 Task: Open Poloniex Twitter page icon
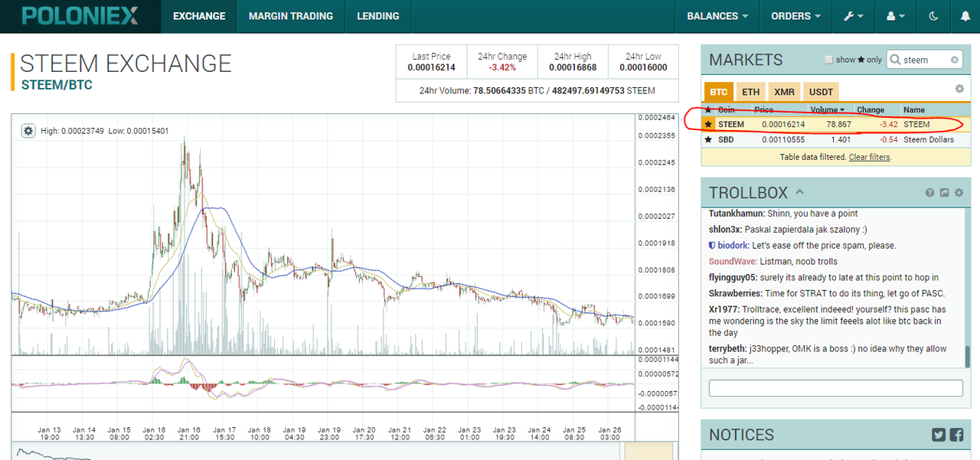(939, 435)
